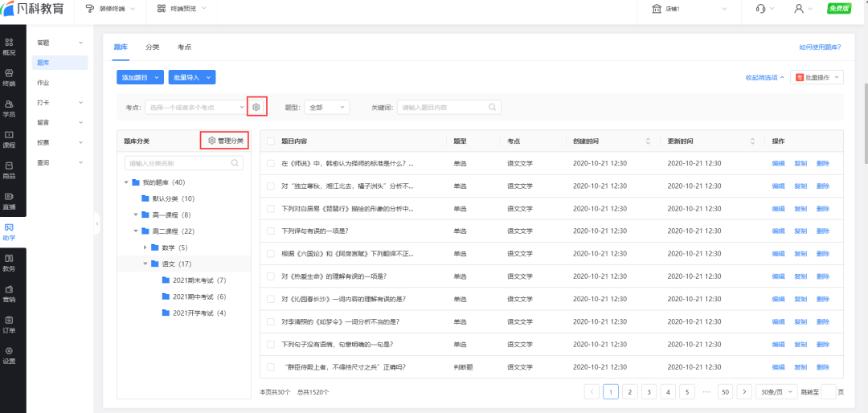Check the 下列译句有误的一项是 row
Viewport: 868px width, 413px height.
(x=271, y=231)
